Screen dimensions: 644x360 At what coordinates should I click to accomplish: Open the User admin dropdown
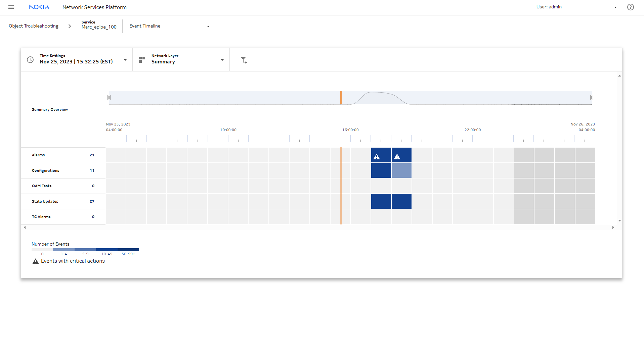tap(615, 7)
